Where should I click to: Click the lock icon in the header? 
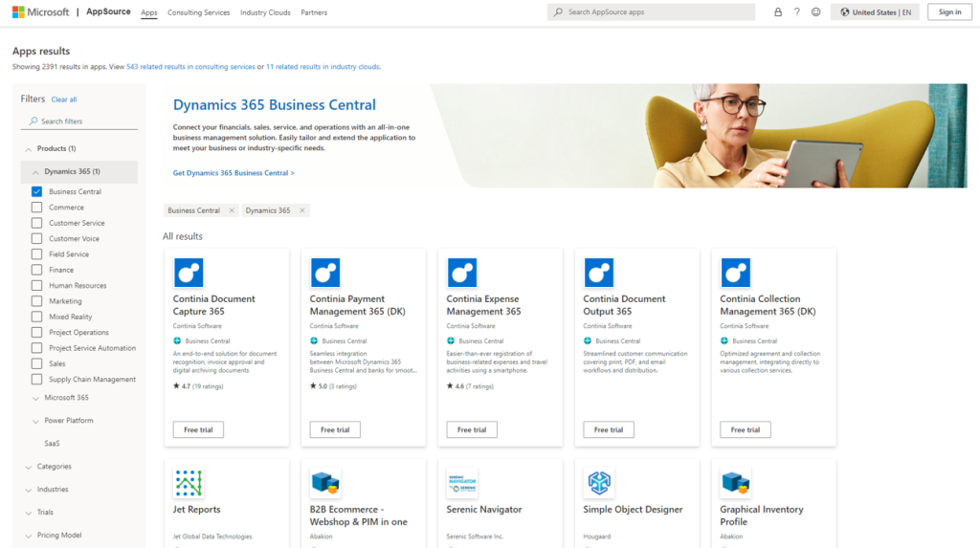(x=777, y=12)
